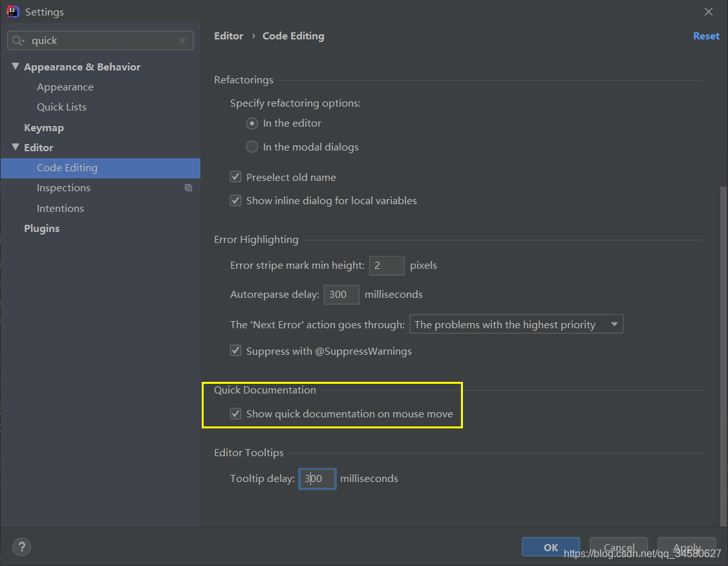728x566 pixels.
Task: Open the 'Next Error' action priority dropdown
Action: (x=516, y=324)
